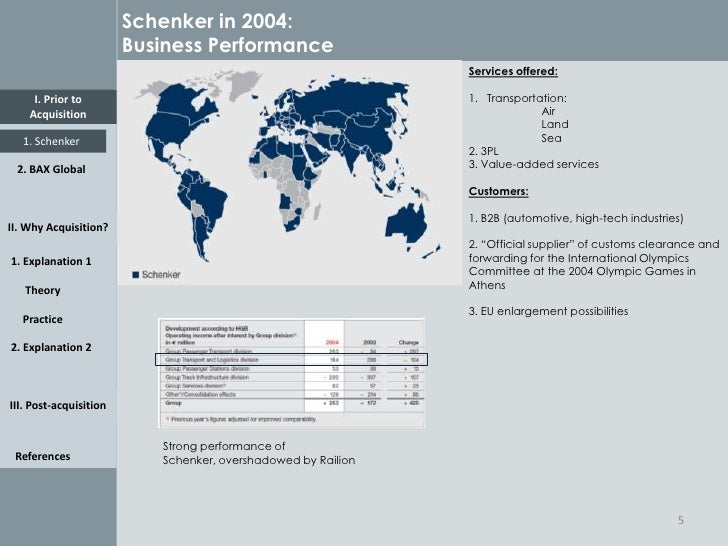Click '3. EU enlargement possibilities' line

coord(548,311)
